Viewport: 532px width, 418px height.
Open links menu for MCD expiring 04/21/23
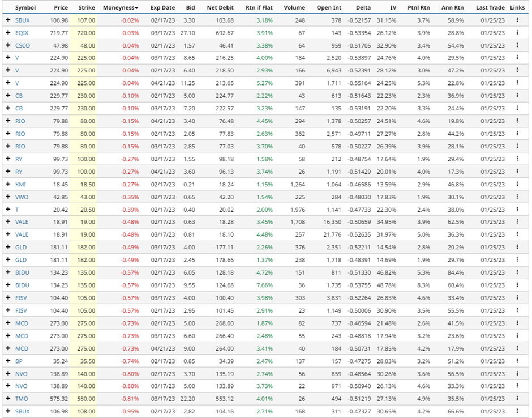tap(517, 348)
